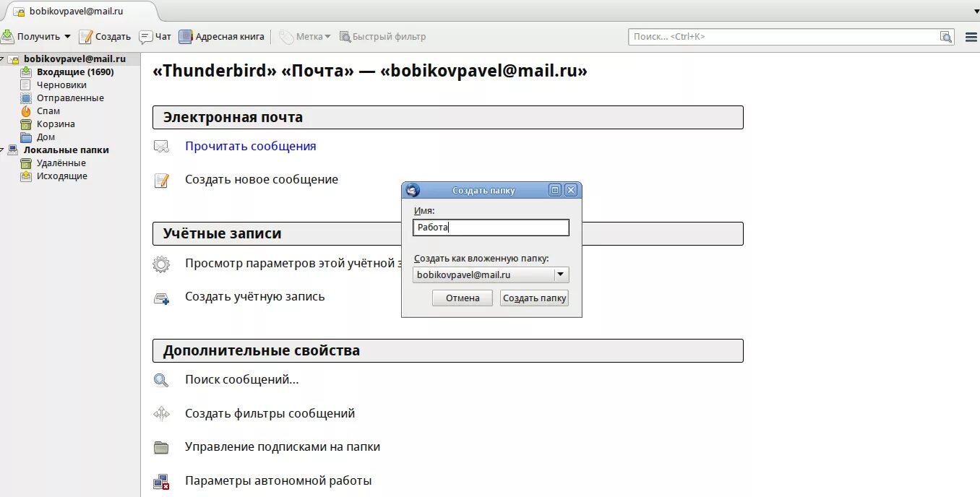Click the Отправленные folder icon
The width and height of the screenshot is (980, 497).
coord(26,98)
